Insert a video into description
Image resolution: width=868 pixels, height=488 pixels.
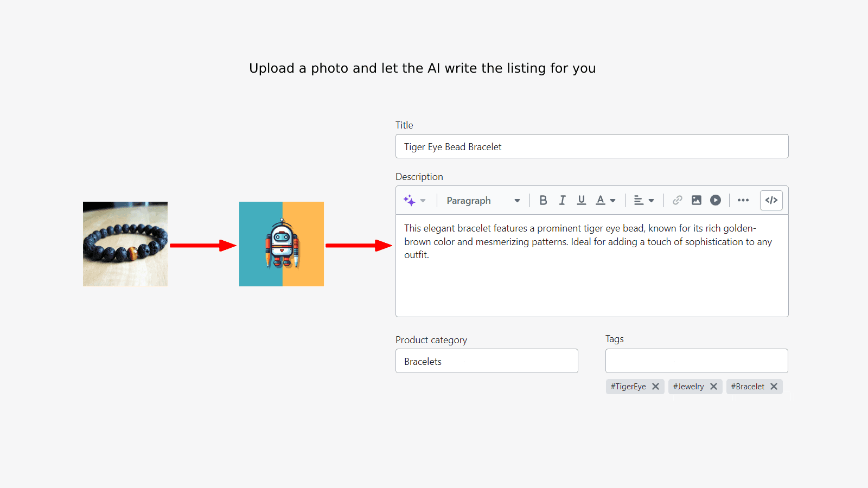[716, 201]
